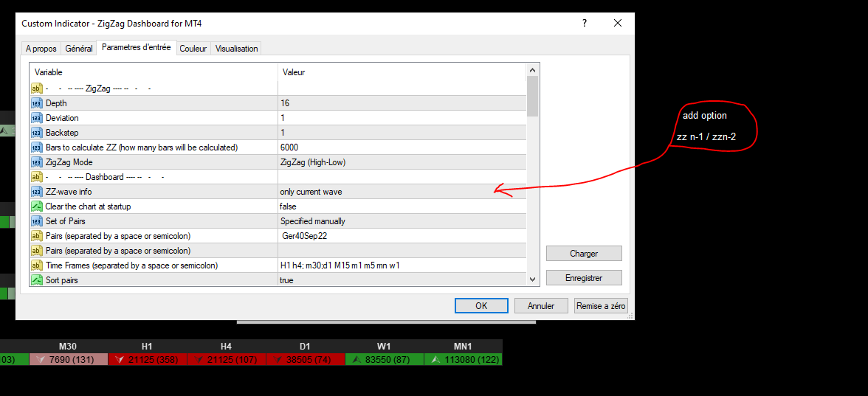
Task: Click the boolean icon beside Clear the chart at startup
Action: [37, 206]
